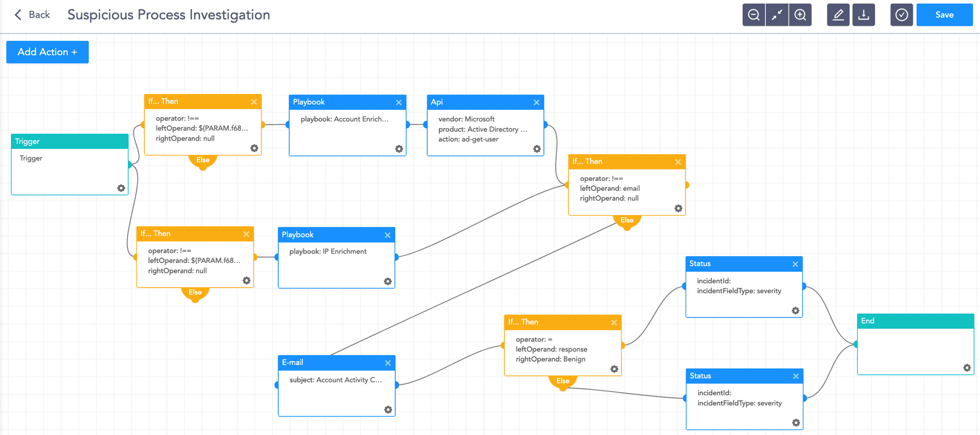Screen dimensions: 980x435
Task: Click the Add Action + button
Action: 47,52
